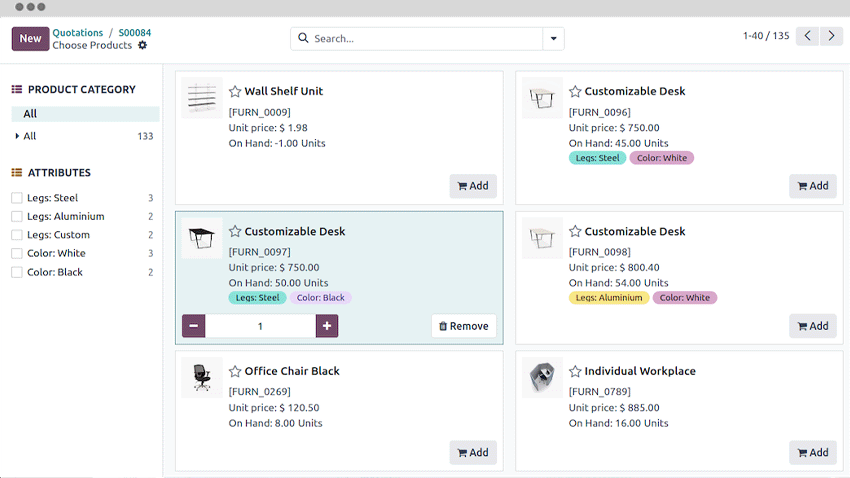850x478 pixels.
Task: Check the Legs: Aluminium attribute
Action: 16,216
